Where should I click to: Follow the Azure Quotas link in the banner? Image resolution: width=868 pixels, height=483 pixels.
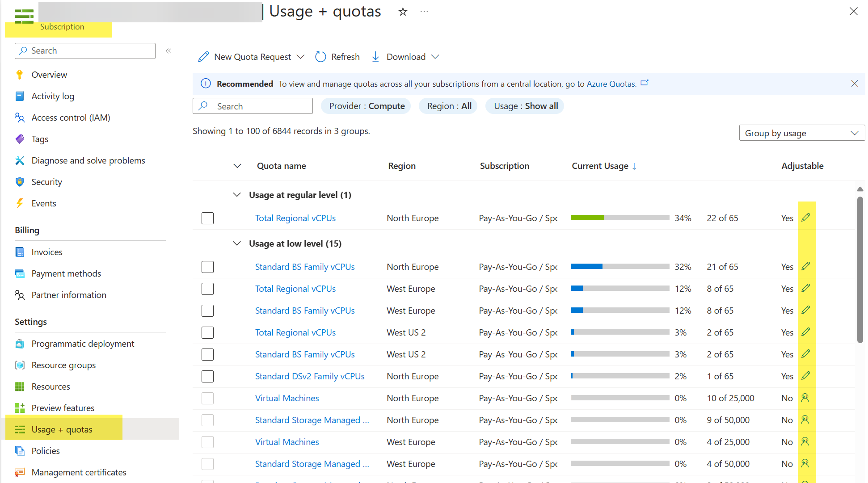(x=611, y=84)
